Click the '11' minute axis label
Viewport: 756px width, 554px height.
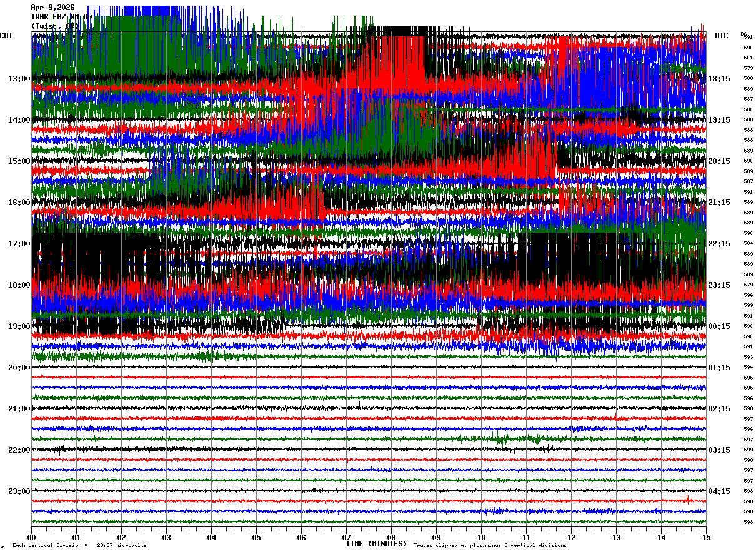pos(526,537)
